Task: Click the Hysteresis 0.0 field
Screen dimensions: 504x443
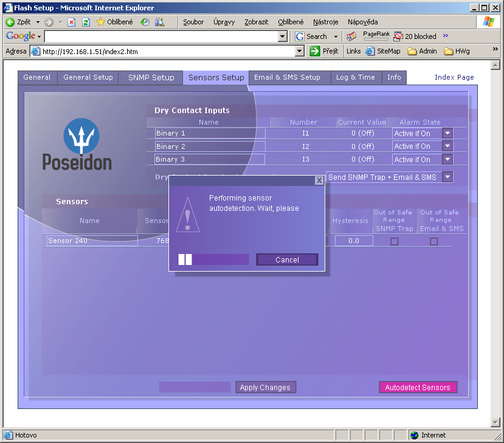Action: (354, 241)
